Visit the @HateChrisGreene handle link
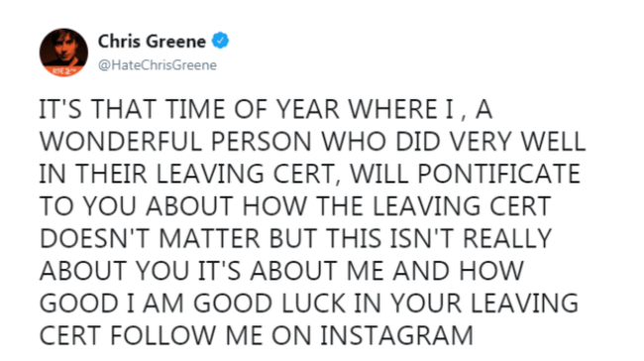Viewport: 644px width, 361px height. pyautogui.click(x=158, y=65)
